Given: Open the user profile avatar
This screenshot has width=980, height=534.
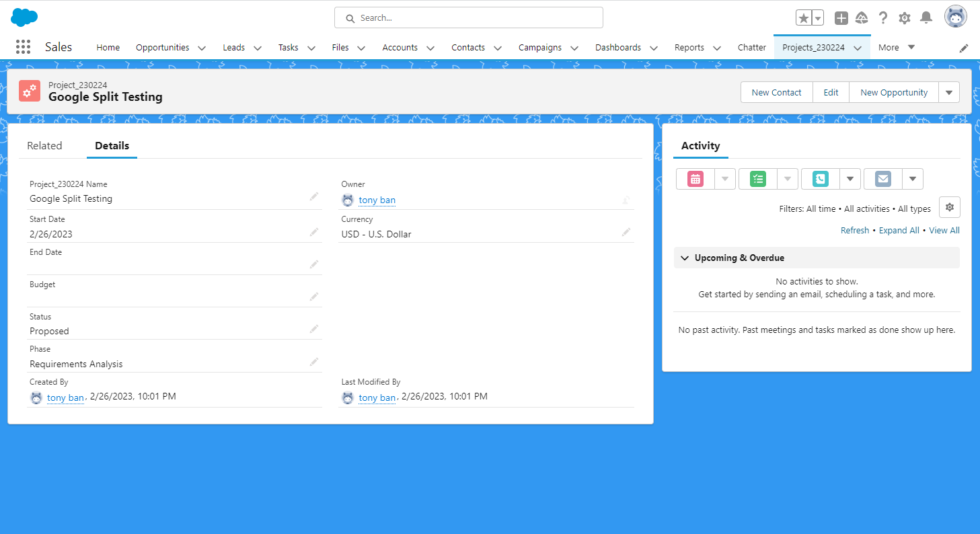Looking at the screenshot, I should (x=956, y=17).
